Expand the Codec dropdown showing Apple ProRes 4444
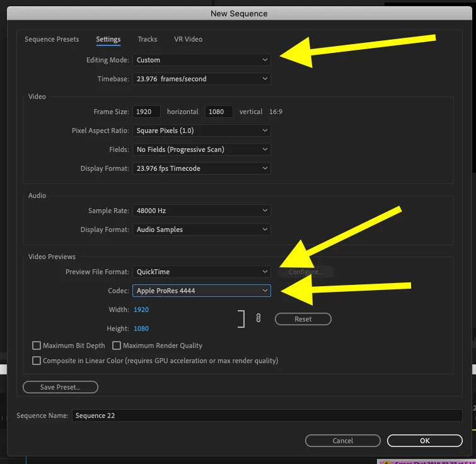 pyautogui.click(x=202, y=291)
